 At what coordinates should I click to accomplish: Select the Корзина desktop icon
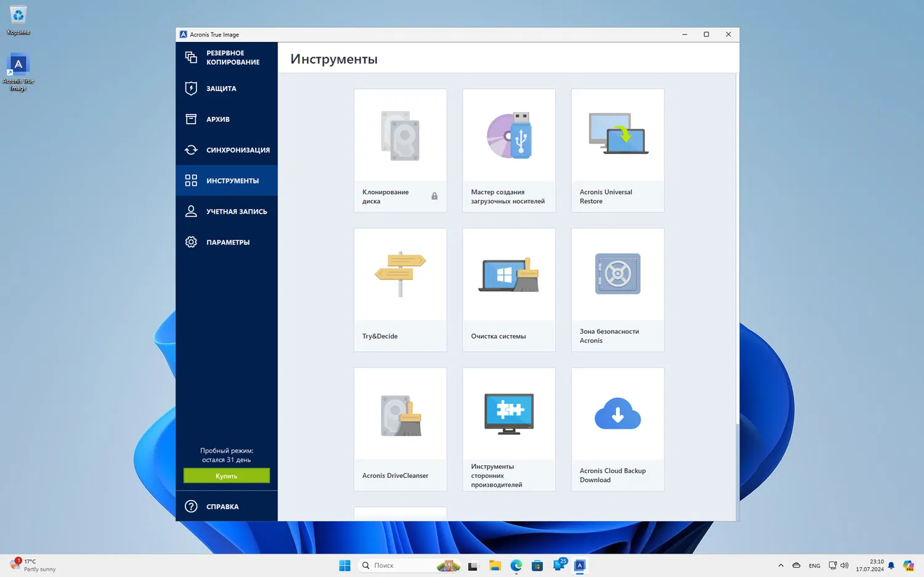pyautogui.click(x=18, y=20)
